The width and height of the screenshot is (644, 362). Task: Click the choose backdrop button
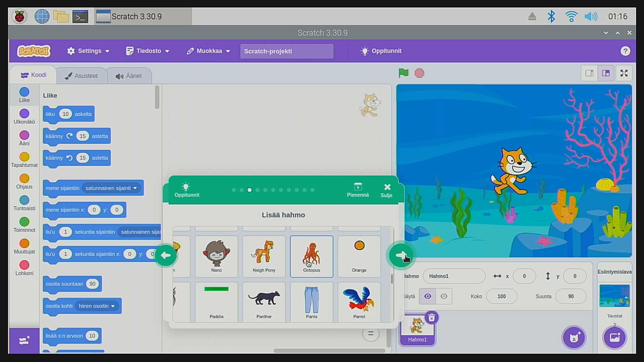point(614,337)
